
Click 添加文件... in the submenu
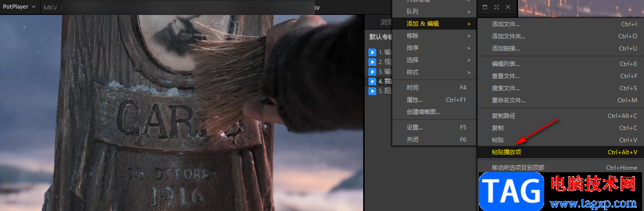[561, 24]
